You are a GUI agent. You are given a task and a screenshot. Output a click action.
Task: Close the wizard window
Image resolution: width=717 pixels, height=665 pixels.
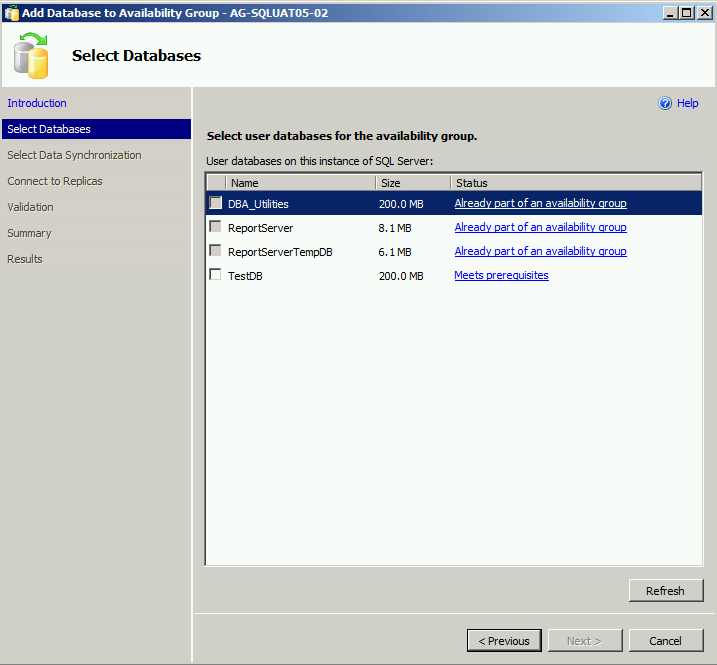pyautogui.click(x=705, y=13)
